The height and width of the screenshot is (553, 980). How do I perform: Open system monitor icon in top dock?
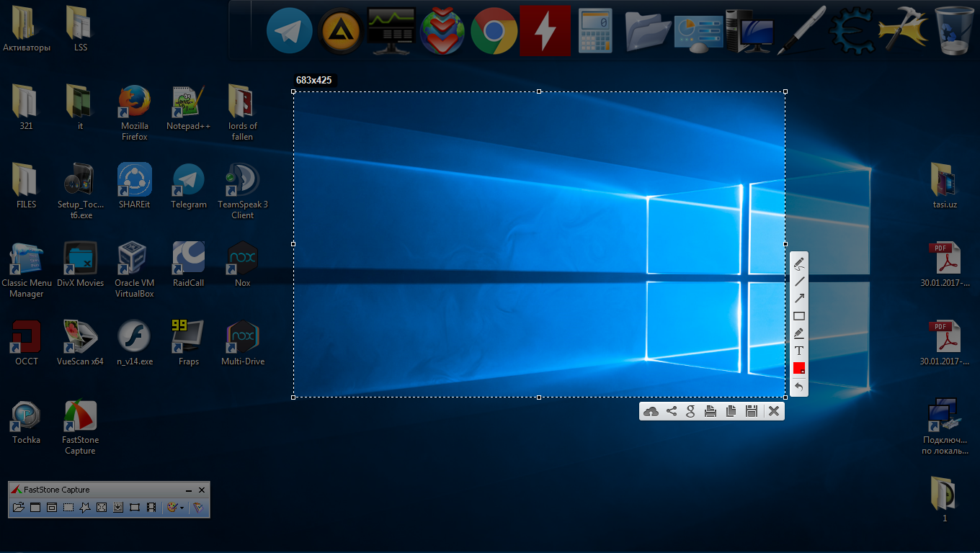coord(391,31)
